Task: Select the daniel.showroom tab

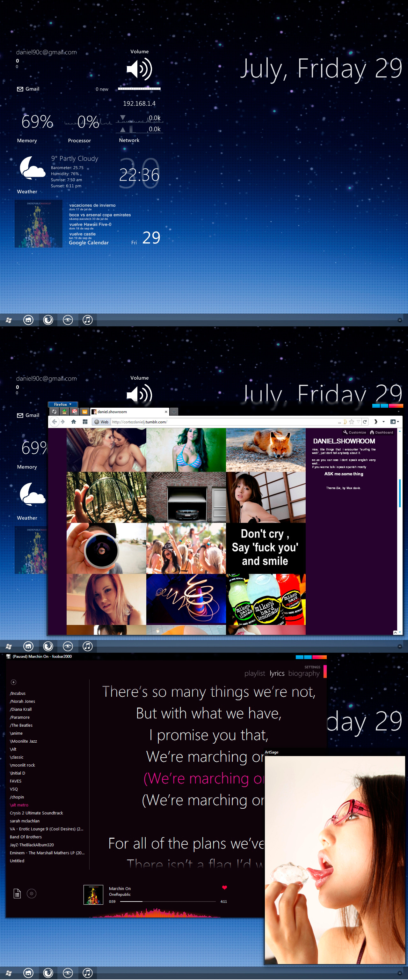Action: pyautogui.click(x=129, y=412)
